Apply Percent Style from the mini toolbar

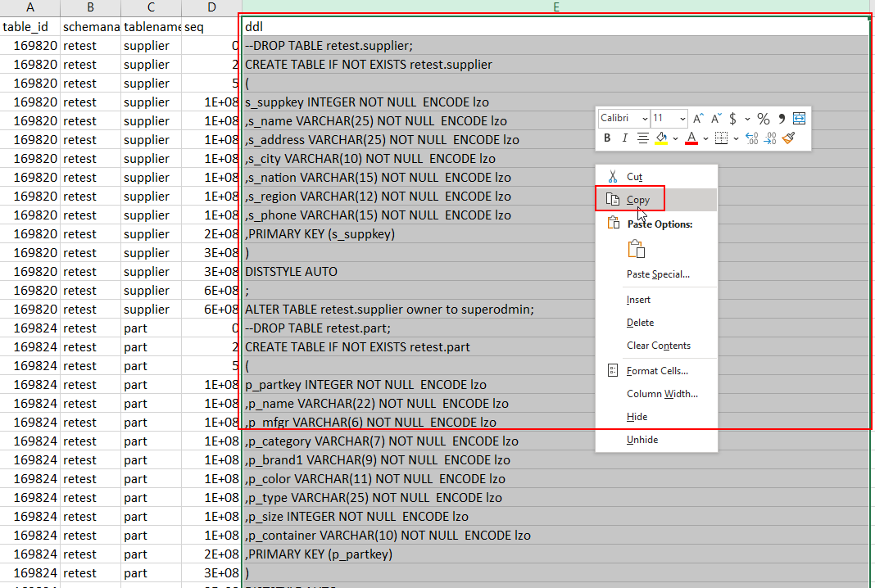[763, 118]
